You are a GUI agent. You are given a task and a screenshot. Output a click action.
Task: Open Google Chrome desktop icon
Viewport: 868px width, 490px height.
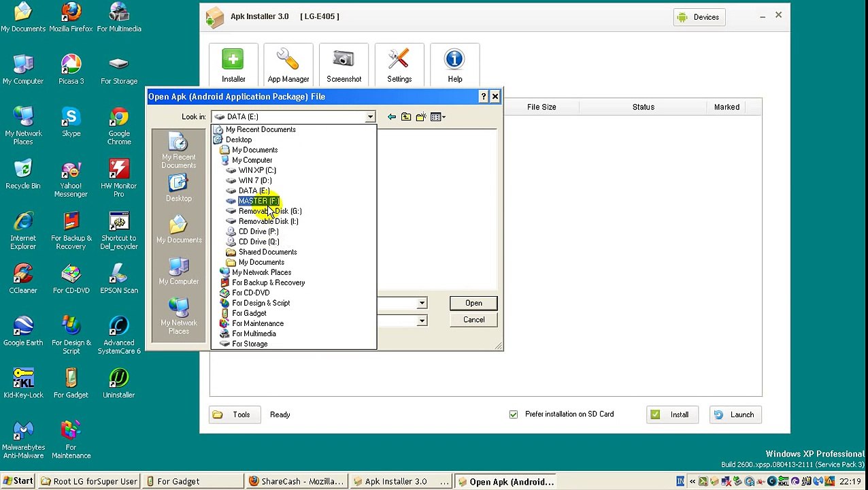(119, 127)
